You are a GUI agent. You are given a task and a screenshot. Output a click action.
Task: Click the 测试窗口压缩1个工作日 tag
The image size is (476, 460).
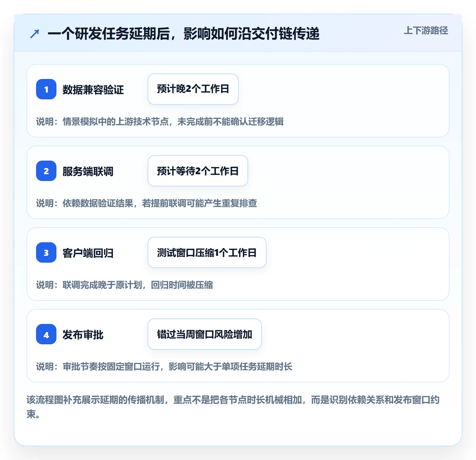tap(207, 252)
